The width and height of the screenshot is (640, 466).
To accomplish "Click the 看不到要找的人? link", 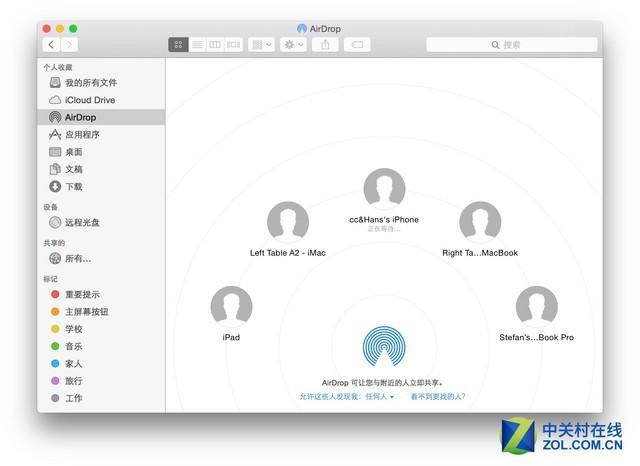I will coord(437,397).
